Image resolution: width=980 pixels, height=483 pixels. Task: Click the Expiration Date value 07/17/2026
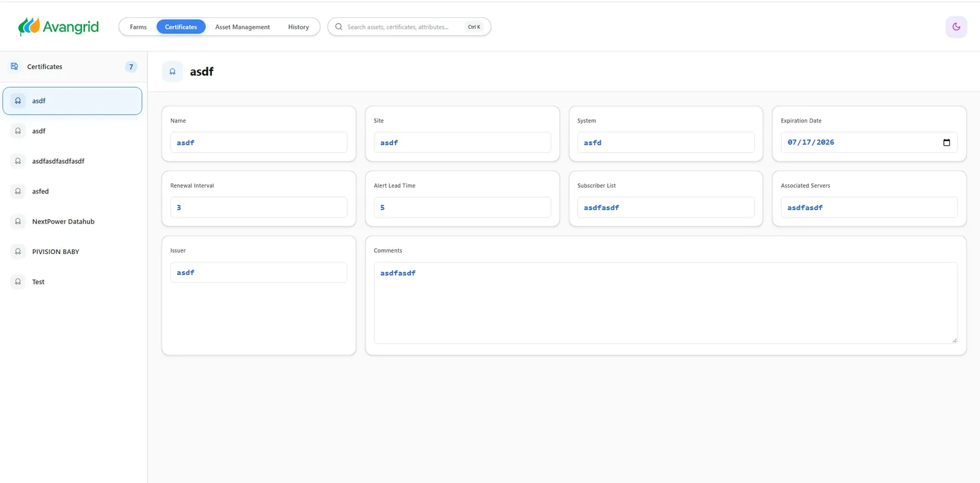[x=810, y=142]
